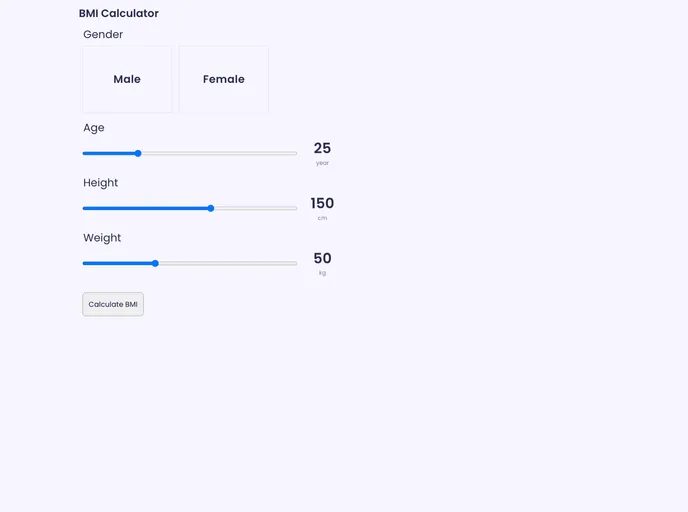Click the BMI Calculator heading
The image size is (688, 512).
tap(119, 14)
